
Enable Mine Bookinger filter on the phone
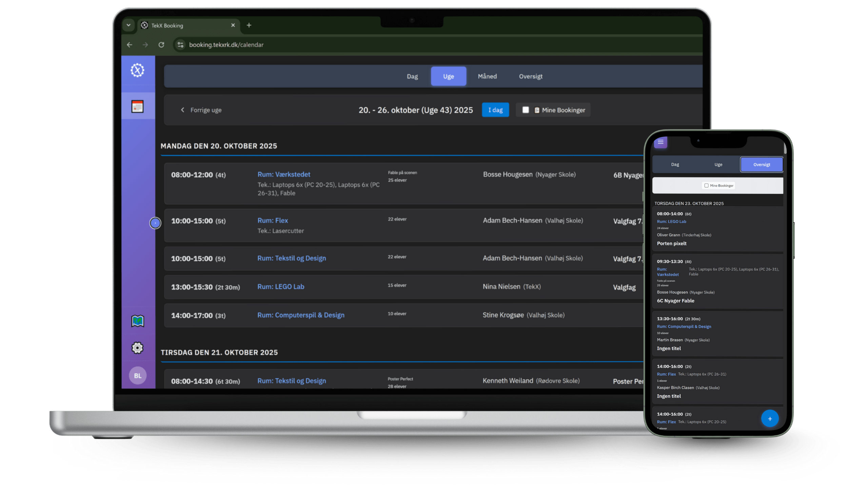(x=706, y=185)
